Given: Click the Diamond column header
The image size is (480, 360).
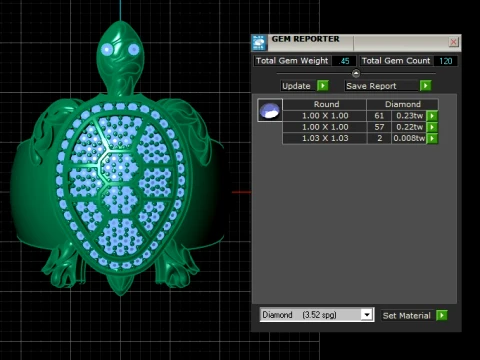Looking at the screenshot, I should coord(403,104).
